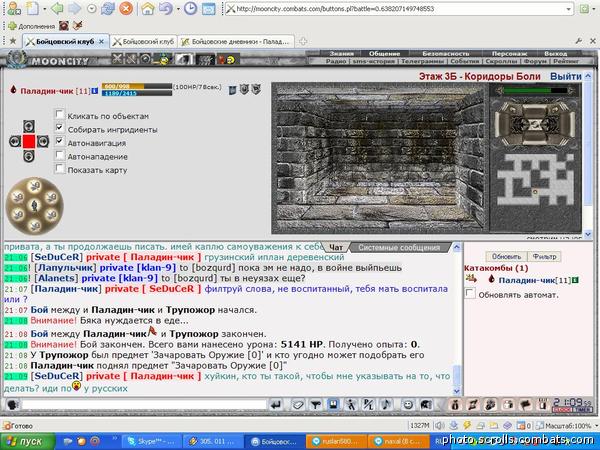This screenshot has height=450, width=600.
Task: Open dropdown arrow beside the undo icon
Action: click(x=178, y=9)
